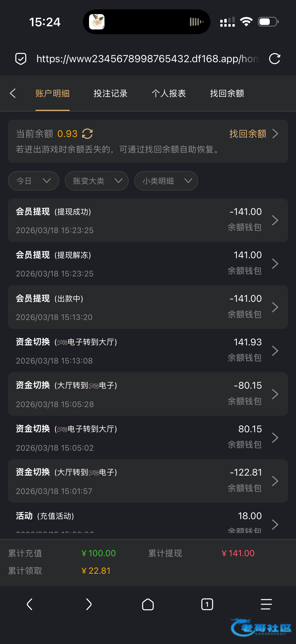This screenshot has height=644, width=296.
Task: Switch to the 投注记录 tab
Action: (x=111, y=93)
